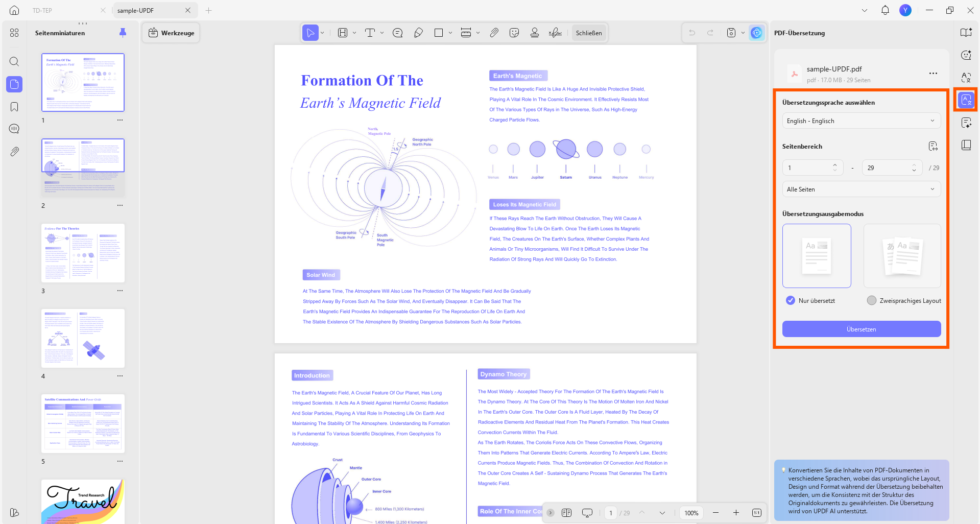Click the Übersetzen button
Viewport: 980px width, 524px height.
(861, 329)
